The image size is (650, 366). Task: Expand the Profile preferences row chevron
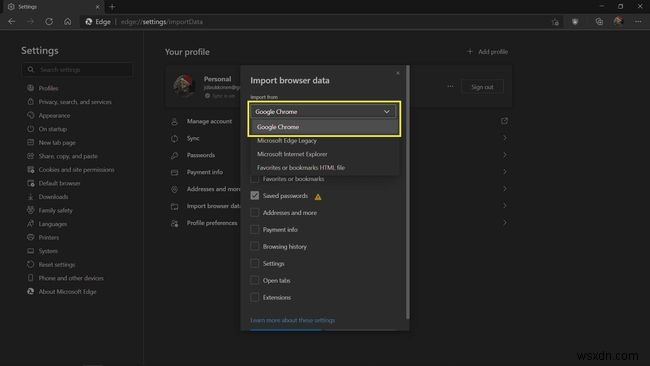click(504, 223)
